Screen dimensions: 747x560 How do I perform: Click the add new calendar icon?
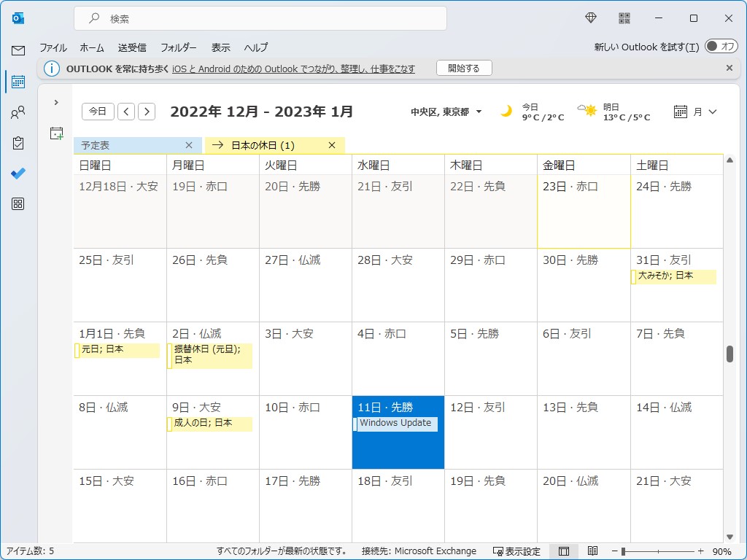pyautogui.click(x=56, y=133)
